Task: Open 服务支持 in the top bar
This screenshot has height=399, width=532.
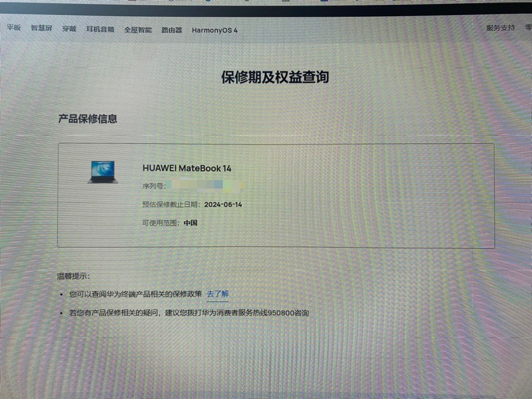Action: tap(501, 28)
